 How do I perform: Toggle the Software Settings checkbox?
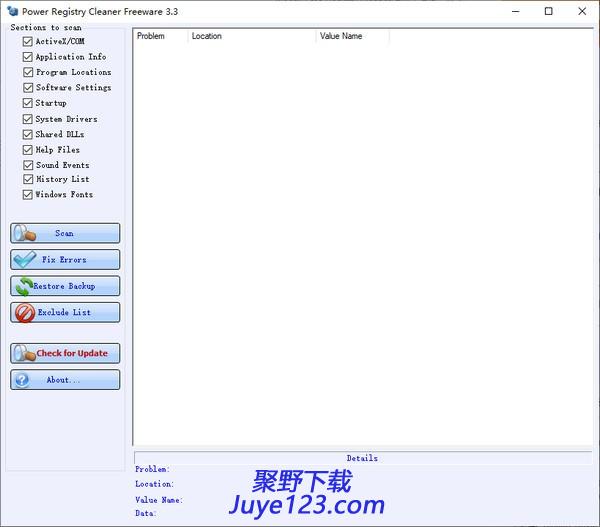coord(28,87)
